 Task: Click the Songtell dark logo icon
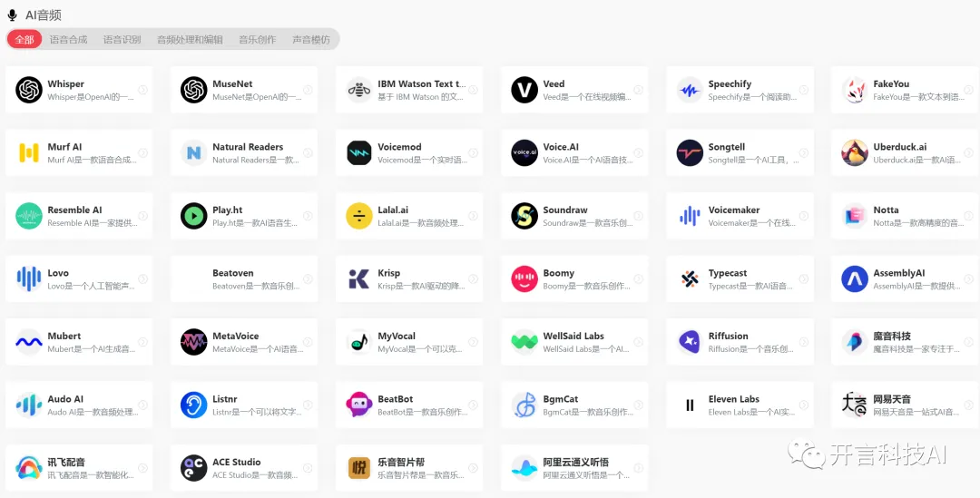[690, 153]
